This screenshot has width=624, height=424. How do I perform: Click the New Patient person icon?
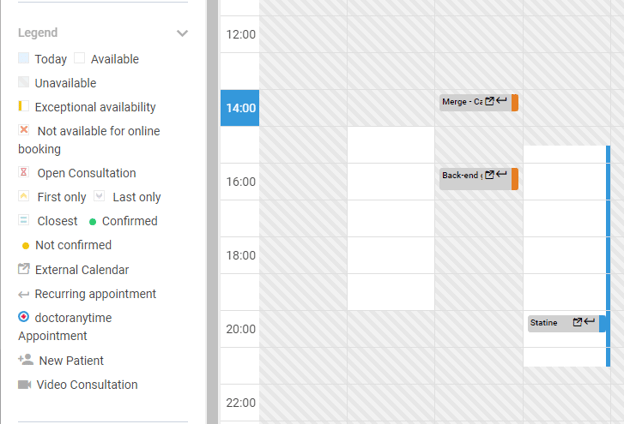coord(25,360)
